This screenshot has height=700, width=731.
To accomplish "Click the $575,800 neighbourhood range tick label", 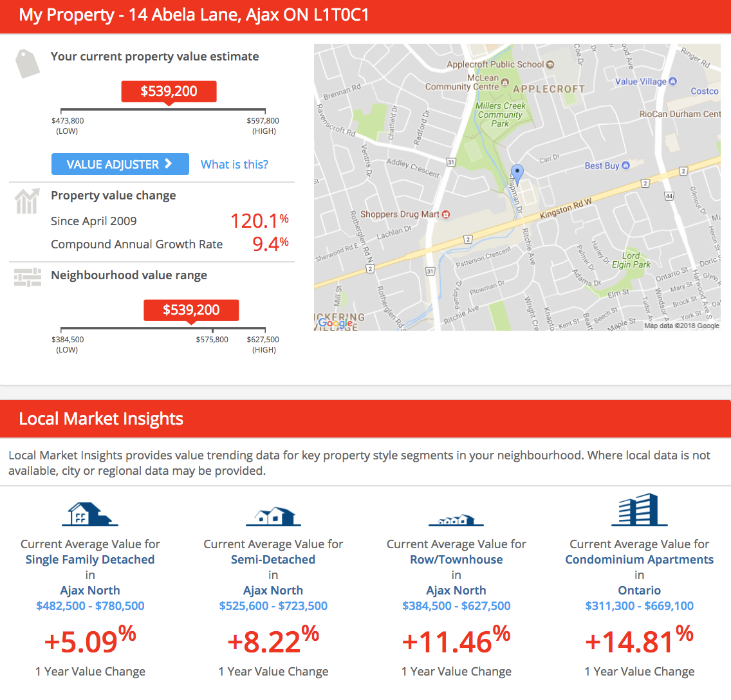I will (x=212, y=340).
